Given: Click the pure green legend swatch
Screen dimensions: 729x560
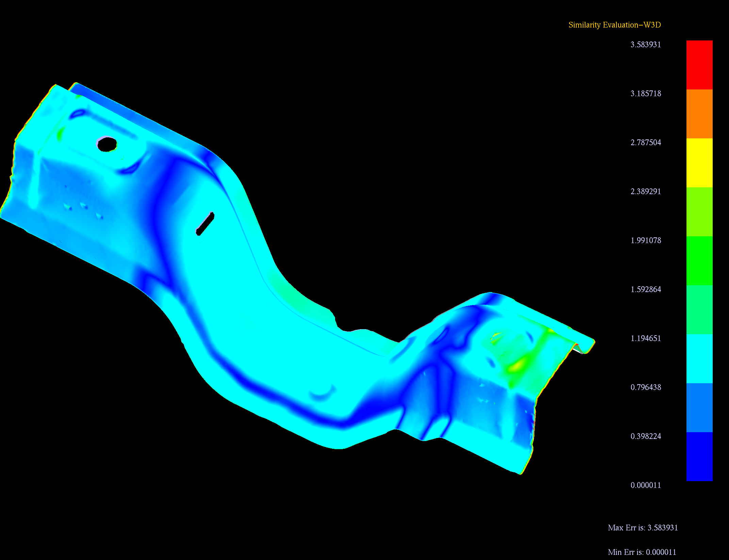Looking at the screenshot, I should pyautogui.click(x=699, y=260).
